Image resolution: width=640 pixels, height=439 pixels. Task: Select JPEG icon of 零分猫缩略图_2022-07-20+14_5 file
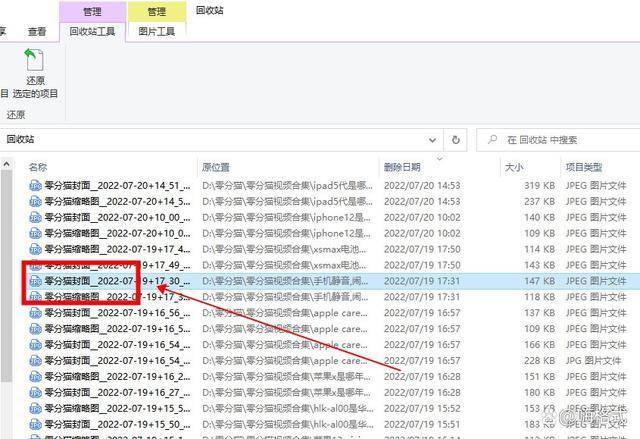(x=36, y=202)
